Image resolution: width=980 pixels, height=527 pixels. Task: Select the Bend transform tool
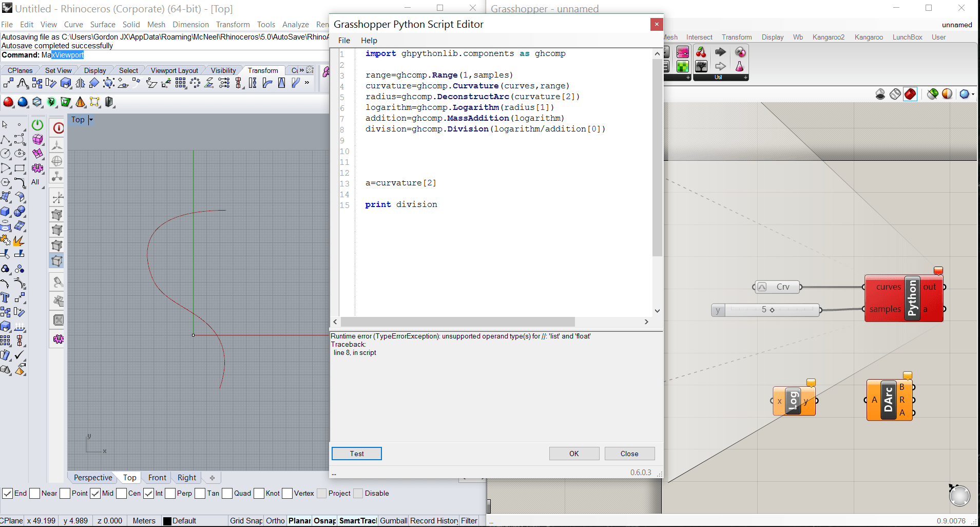click(x=267, y=83)
